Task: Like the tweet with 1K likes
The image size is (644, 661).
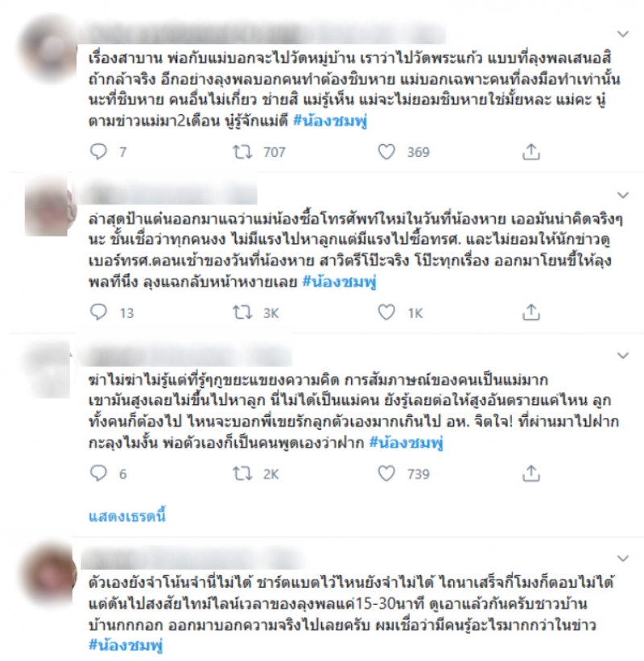Action: point(386,312)
